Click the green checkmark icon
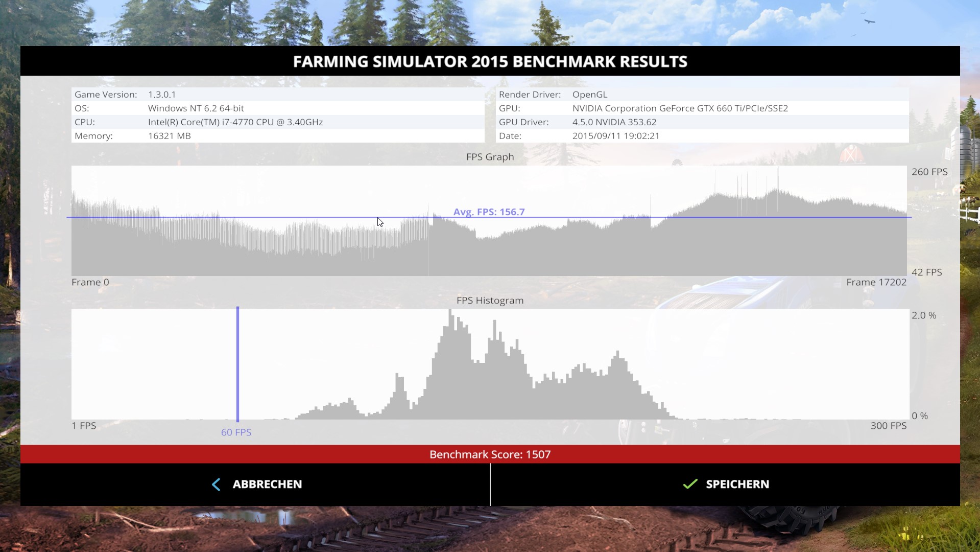 pyautogui.click(x=690, y=484)
